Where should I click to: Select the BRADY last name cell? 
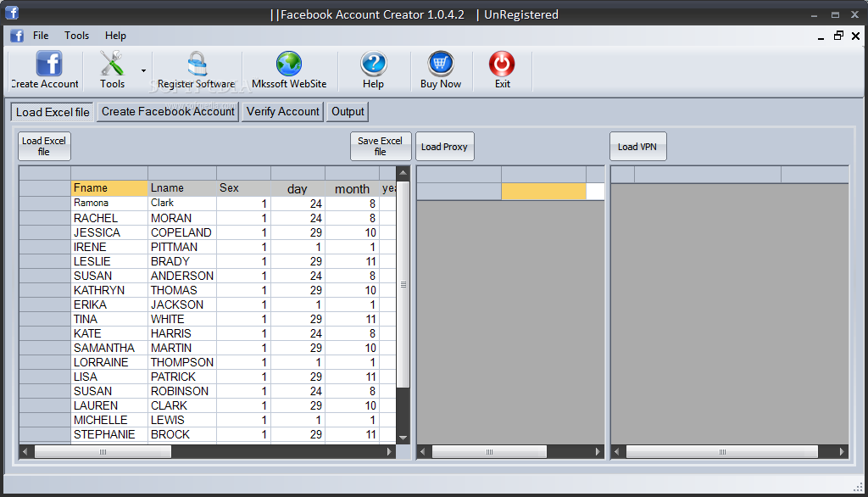(x=182, y=261)
